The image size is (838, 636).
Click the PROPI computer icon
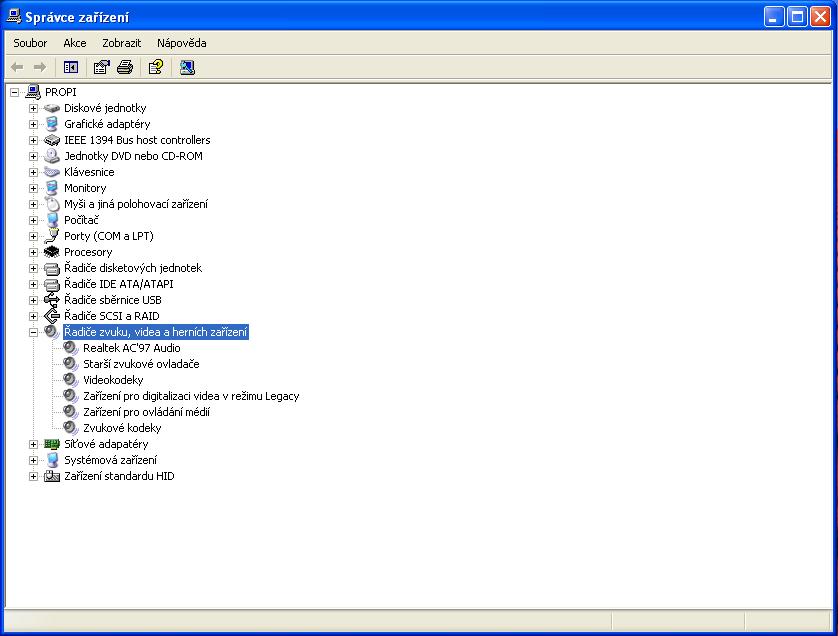pos(33,92)
